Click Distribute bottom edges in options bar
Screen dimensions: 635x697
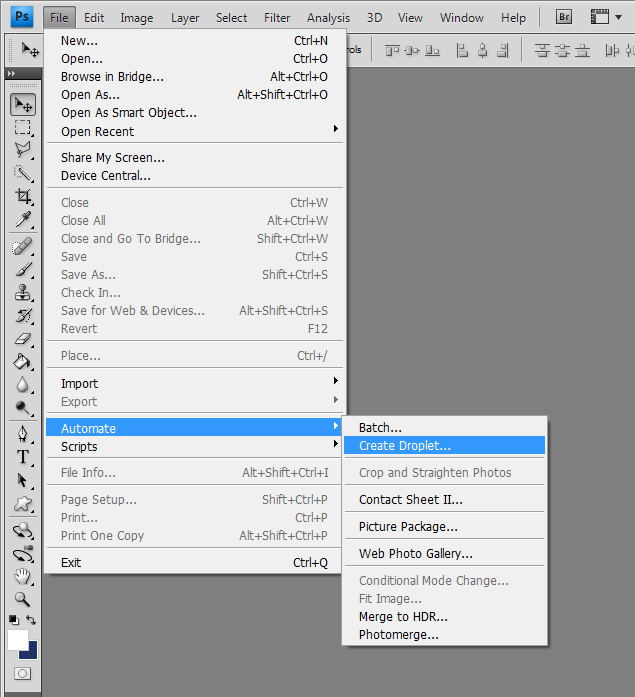(x=583, y=51)
